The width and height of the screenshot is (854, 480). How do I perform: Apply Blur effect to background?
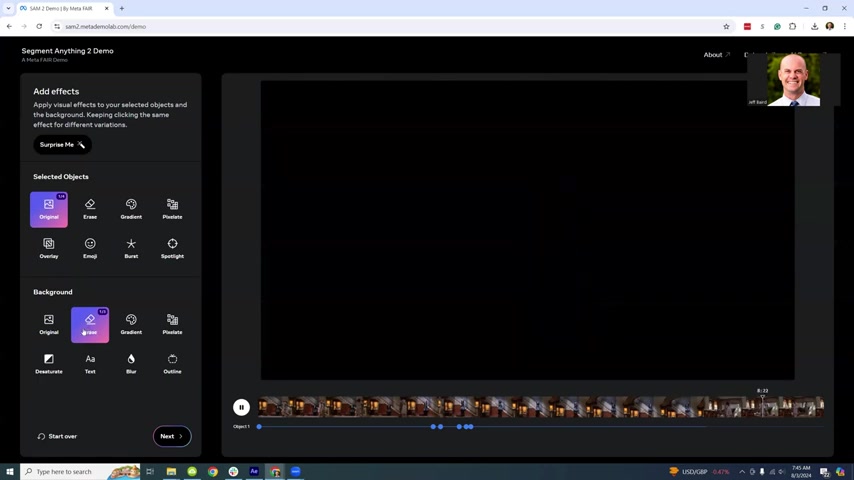pos(131,363)
